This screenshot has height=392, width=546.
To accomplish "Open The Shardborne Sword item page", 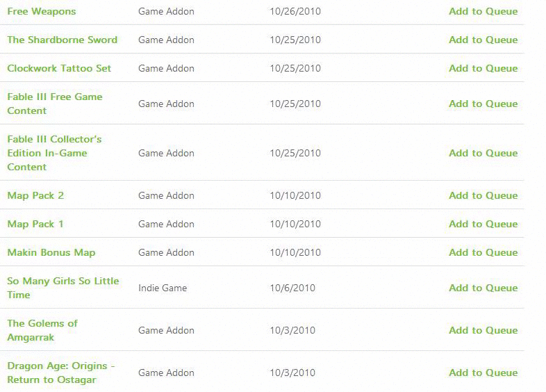I will click(63, 40).
